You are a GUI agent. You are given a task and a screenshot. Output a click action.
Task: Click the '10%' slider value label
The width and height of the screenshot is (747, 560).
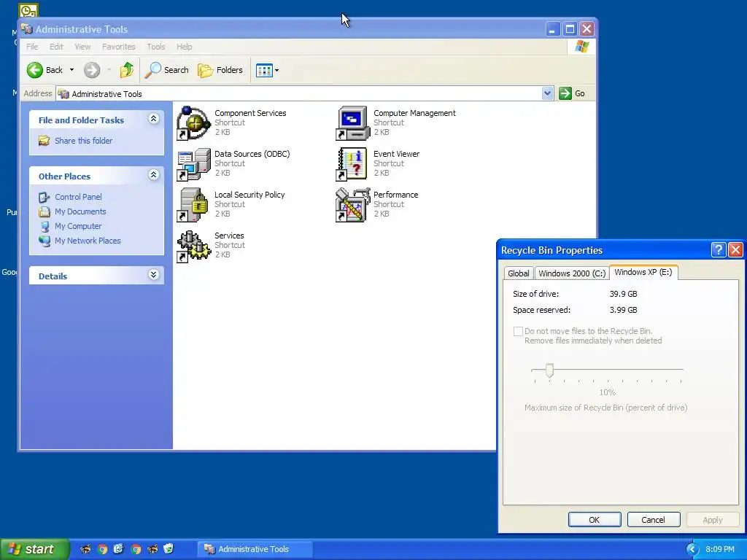[x=608, y=392]
